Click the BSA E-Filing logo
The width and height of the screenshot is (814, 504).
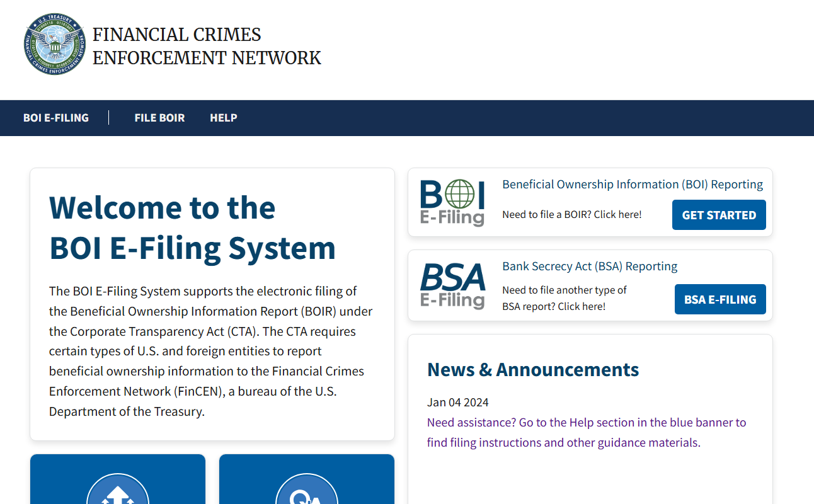pyautogui.click(x=452, y=285)
